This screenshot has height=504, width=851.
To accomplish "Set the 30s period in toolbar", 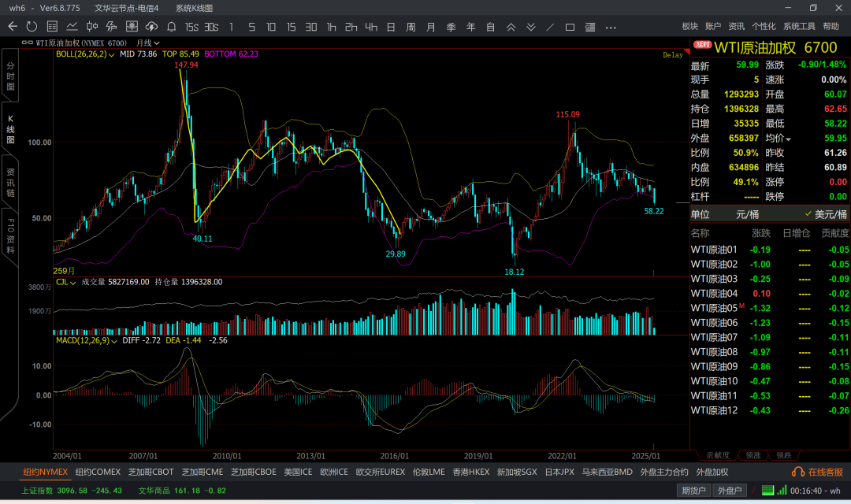I will [211, 27].
